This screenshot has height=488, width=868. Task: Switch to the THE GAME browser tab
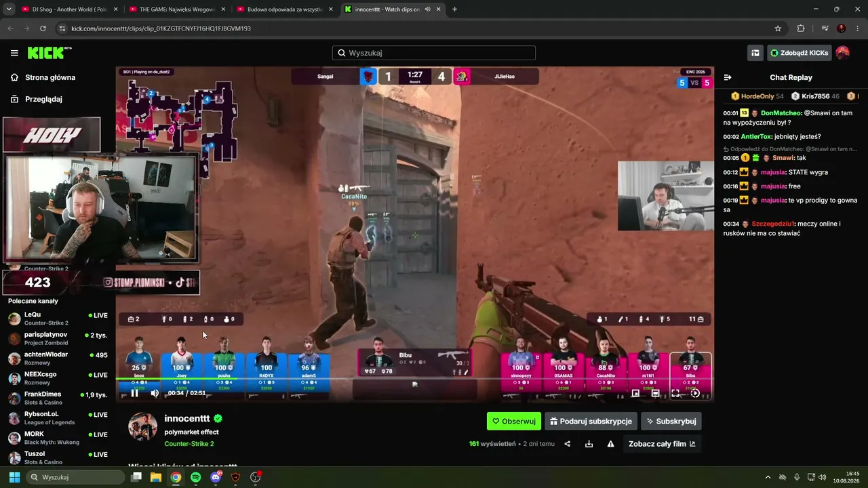pyautogui.click(x=177, y=9)
